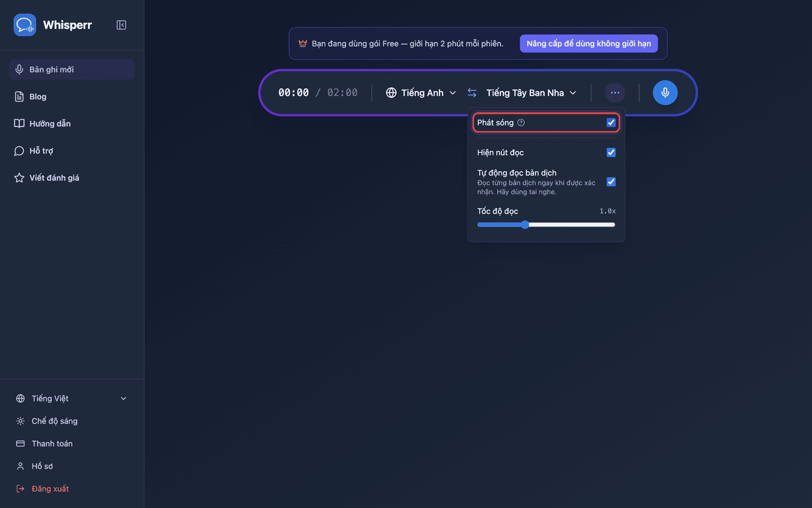
Task: Click the chat bubble icon beside Hỗ trợ
Action: pyautogui.click(x=19, y=151)
